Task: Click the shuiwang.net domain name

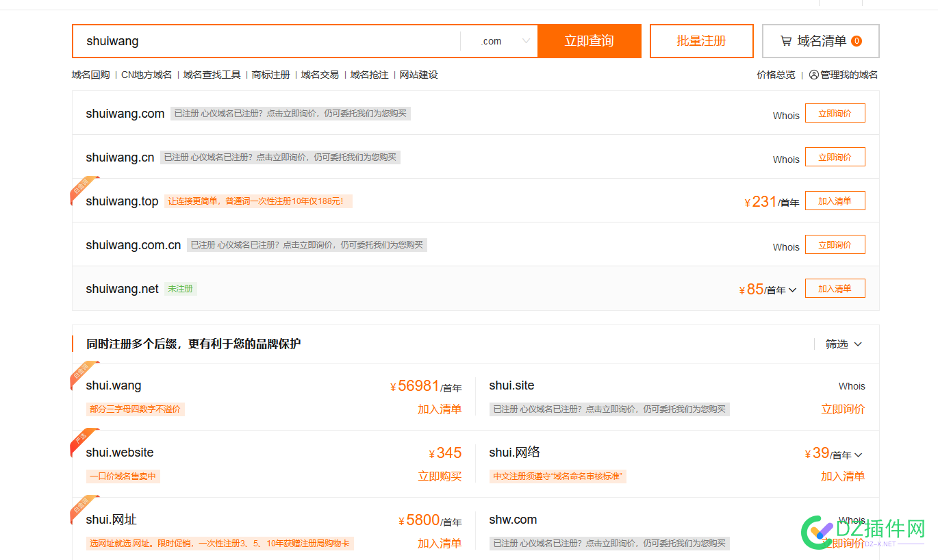Action: coord(122,289)
